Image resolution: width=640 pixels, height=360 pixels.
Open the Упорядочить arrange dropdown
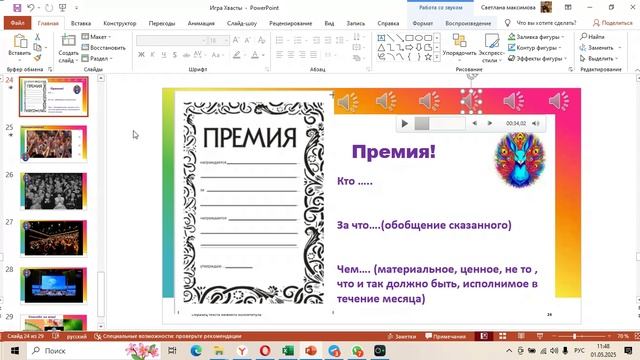[x=459, y=48]
